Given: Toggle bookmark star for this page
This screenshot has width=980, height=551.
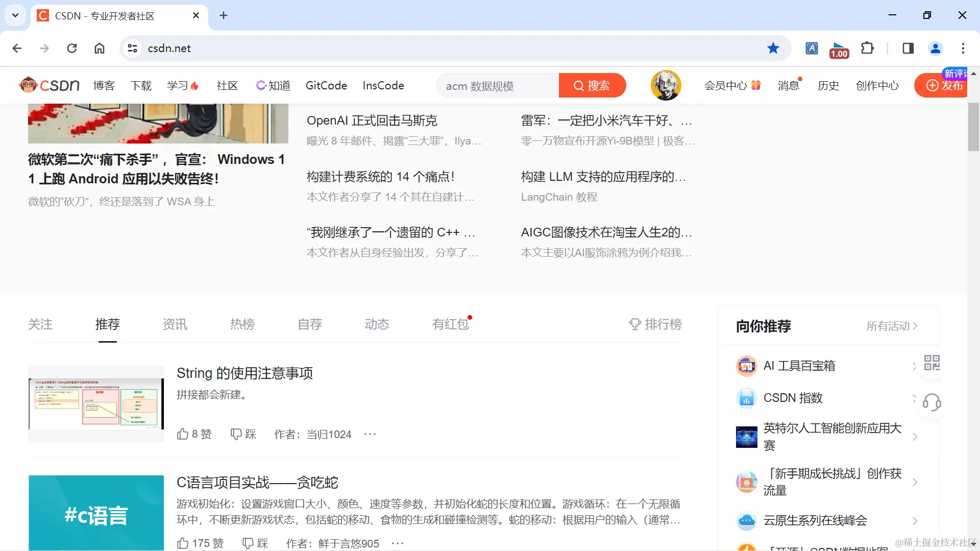Looking at the screenshot, I should (773, 48).
